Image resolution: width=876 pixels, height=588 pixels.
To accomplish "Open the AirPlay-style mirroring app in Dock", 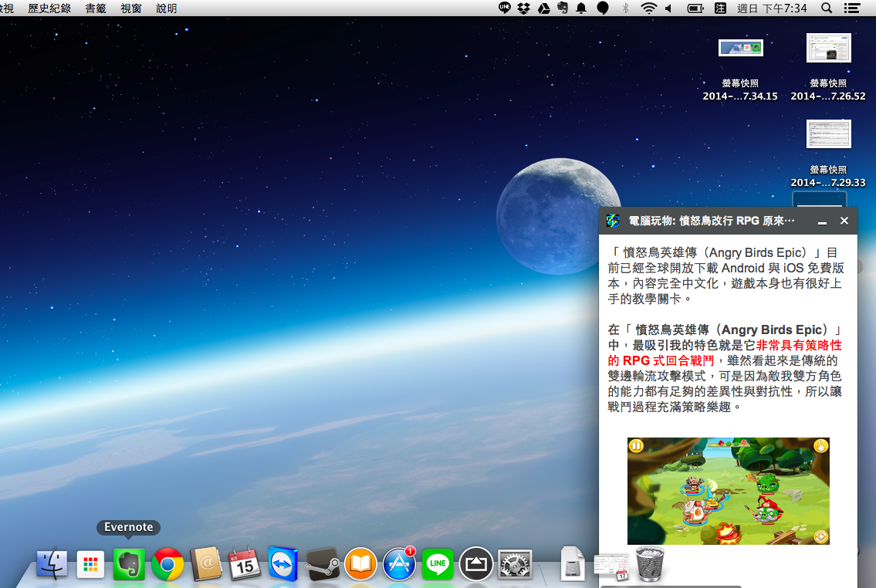I will pyautogui.click(x=475, y=565).
